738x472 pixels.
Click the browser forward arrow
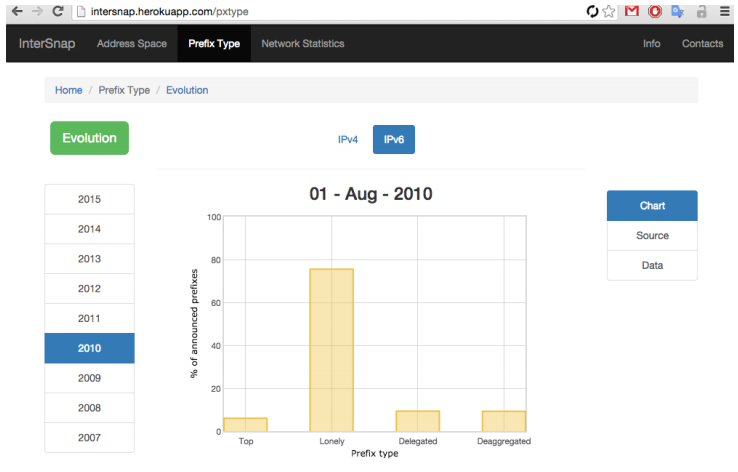37,11
